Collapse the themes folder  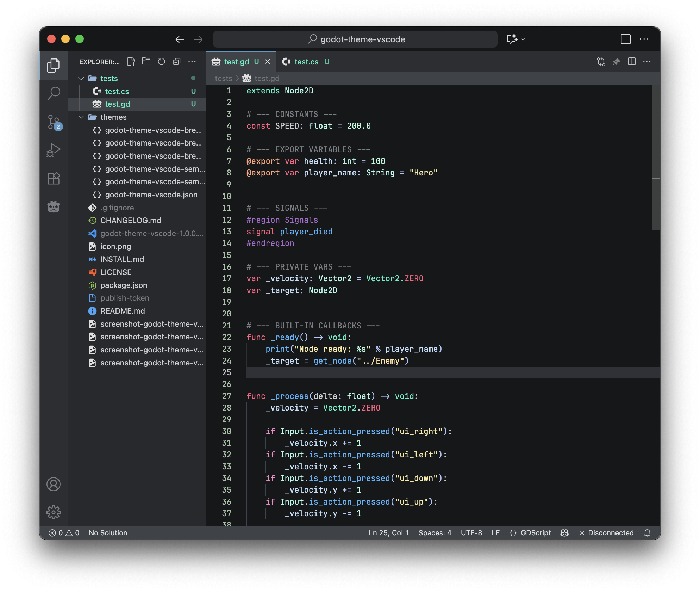[x=81, y=117]
